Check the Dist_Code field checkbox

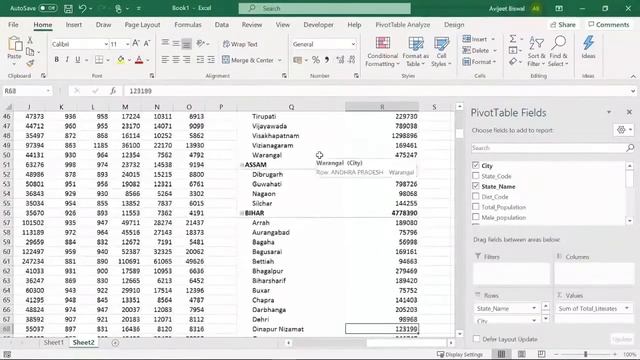476,196
